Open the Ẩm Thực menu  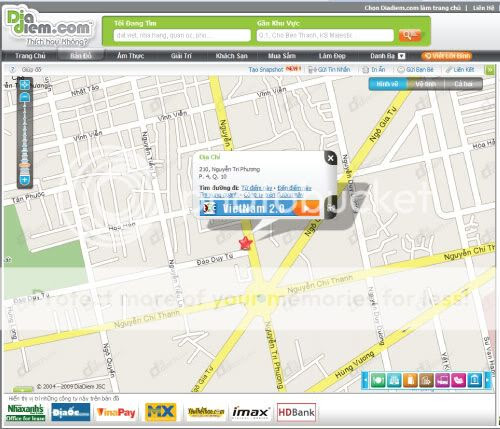(130, 56)
